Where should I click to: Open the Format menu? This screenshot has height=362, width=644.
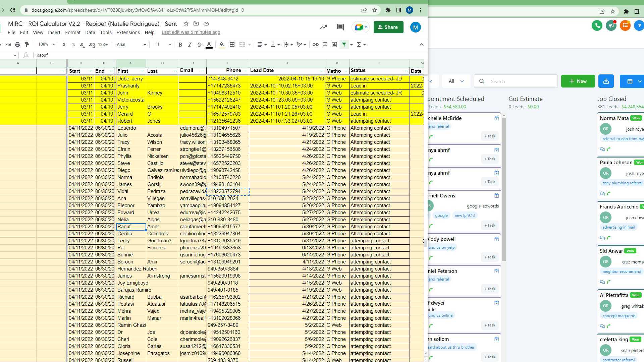(x=72, y=33)
